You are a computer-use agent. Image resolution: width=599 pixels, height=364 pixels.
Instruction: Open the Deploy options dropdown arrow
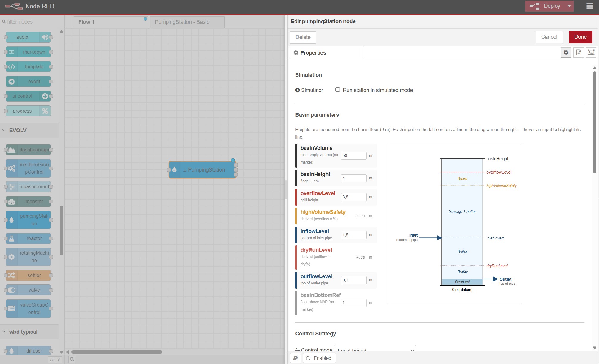point(569,6)
